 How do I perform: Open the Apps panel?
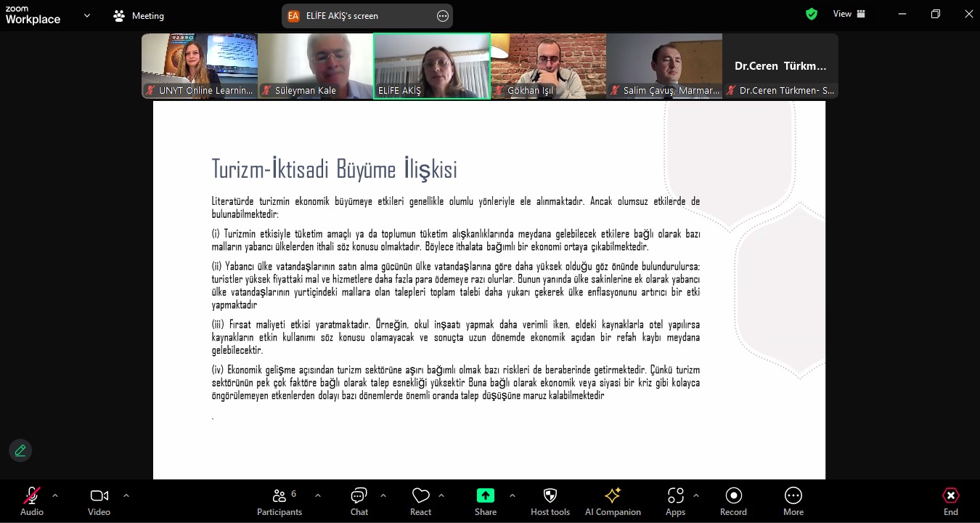(675, 501)
